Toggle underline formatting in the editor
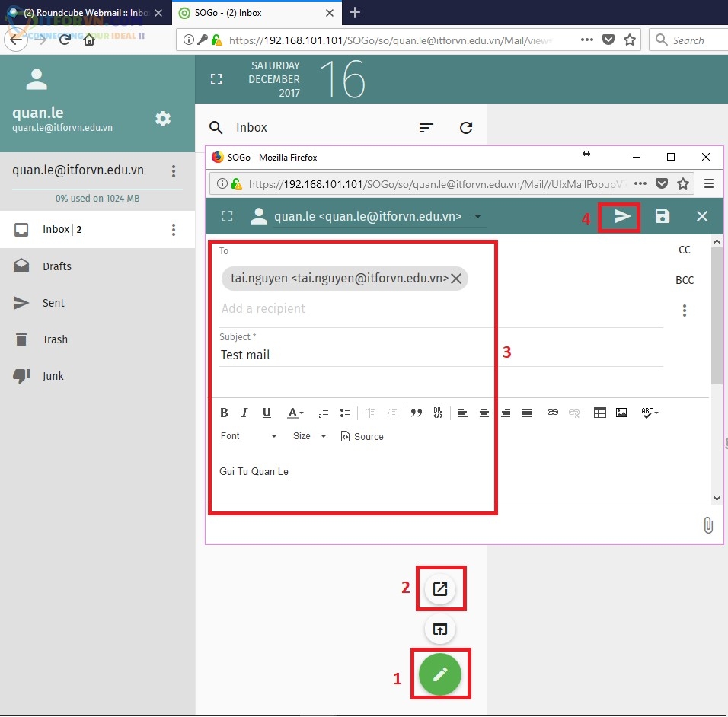Screen dimensions: 728x717 point(267,413)
